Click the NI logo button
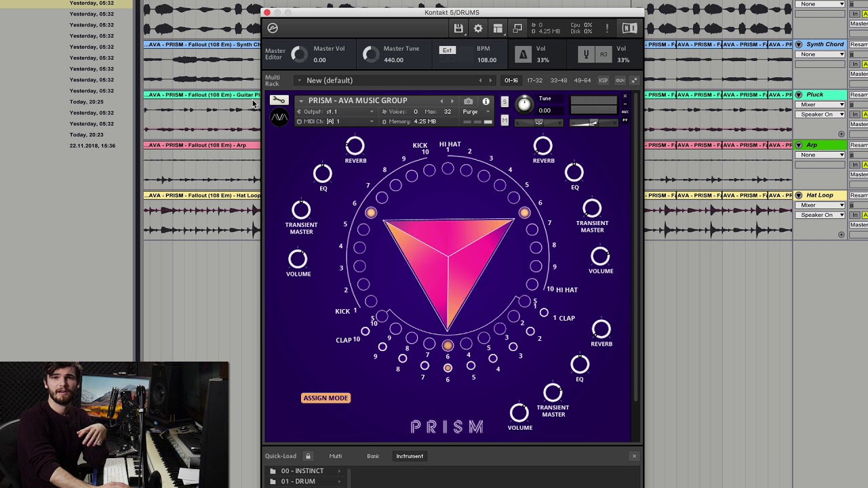The height and width of the screenshot is (488, 868). pos(629,28)
